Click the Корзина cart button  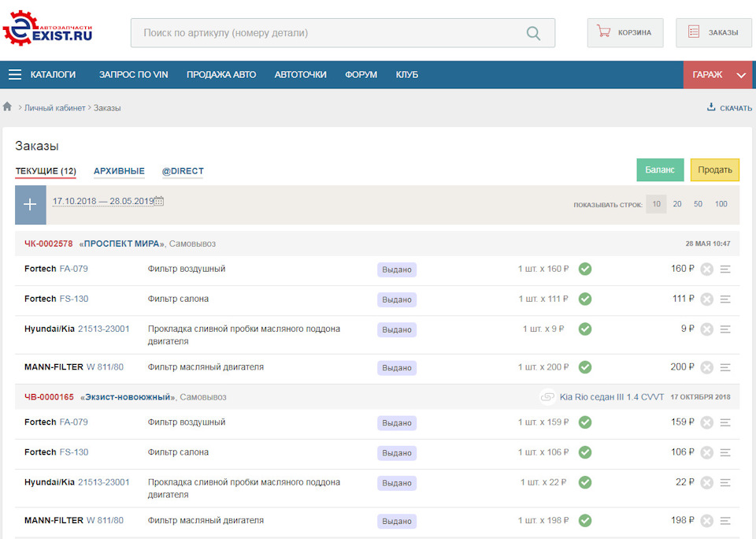625,33
